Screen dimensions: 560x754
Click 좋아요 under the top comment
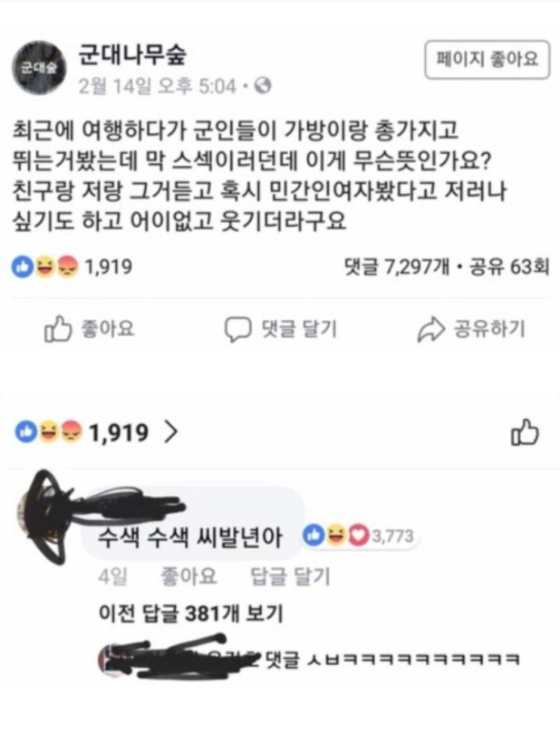pyautogui.click(x=188, y=576)
